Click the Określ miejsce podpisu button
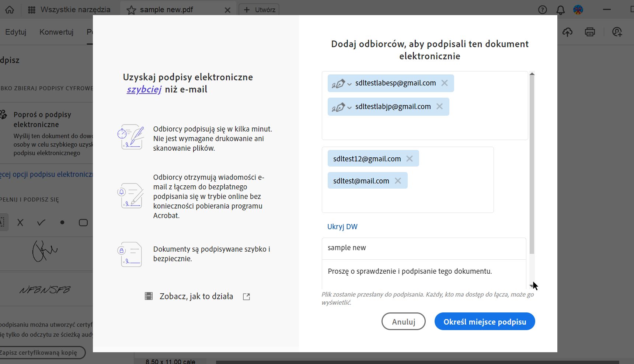 485,321
